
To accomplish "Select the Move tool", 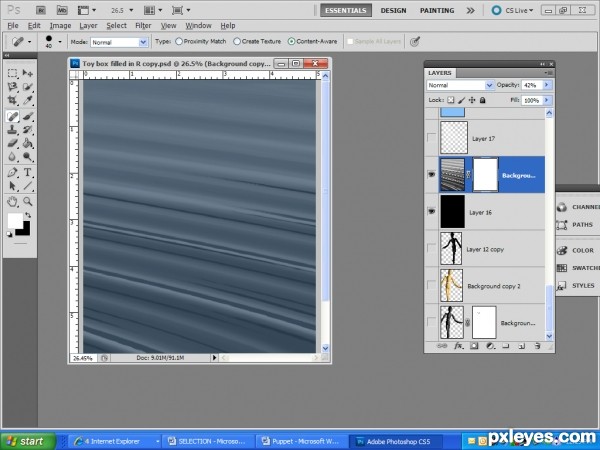I will 28,73.
